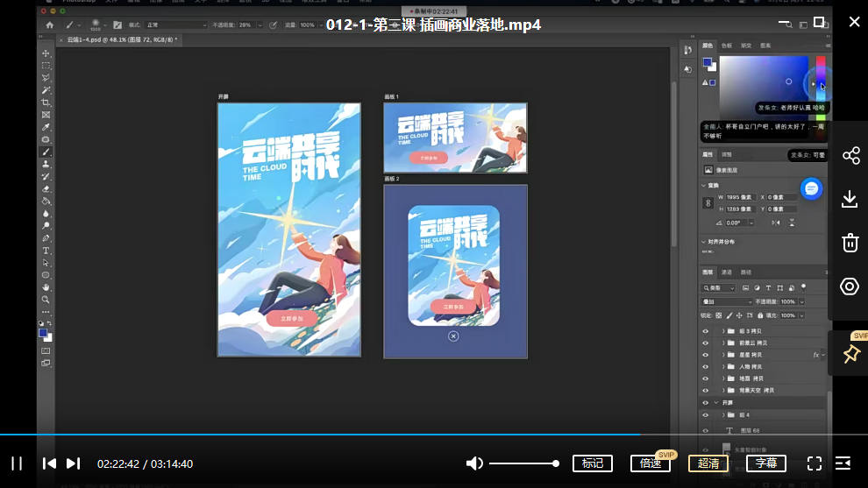Click the blue chat bubble icon
Image resolution: width=868 pixels, height=488 pixels.
(811, 188)
